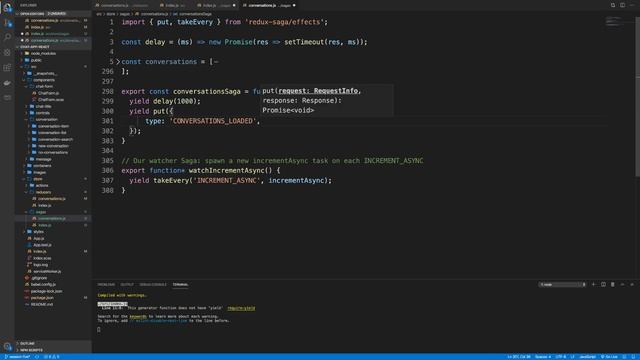Close the terminal panel
The width and height of the screenshot is (640, 360).
[632, 284]
